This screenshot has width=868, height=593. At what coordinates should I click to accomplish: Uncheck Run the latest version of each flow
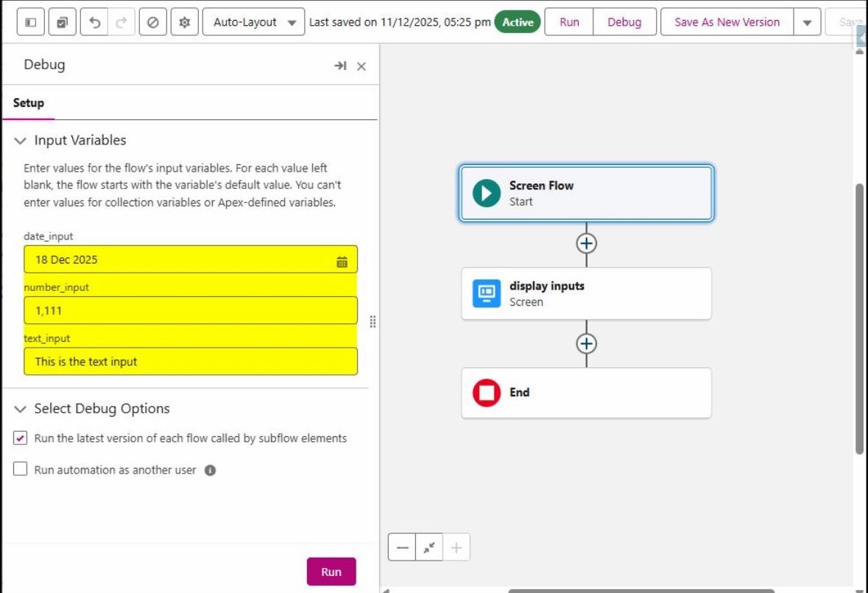pyautogui.click(x=20, y=438)
